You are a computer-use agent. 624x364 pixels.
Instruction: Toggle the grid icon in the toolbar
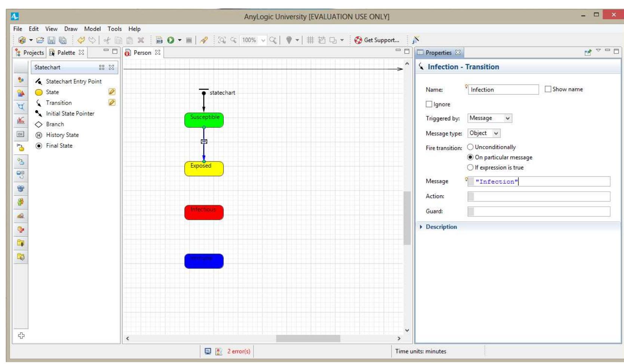(310, 40)
